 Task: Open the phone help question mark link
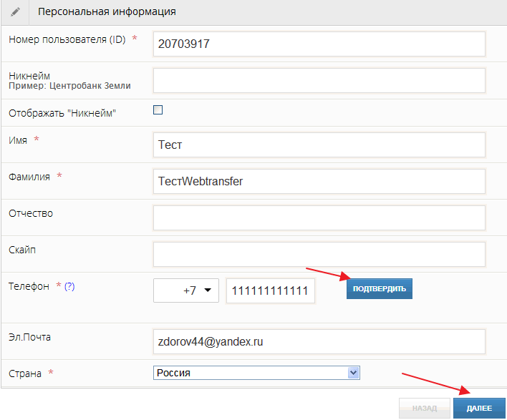(69, 286)
